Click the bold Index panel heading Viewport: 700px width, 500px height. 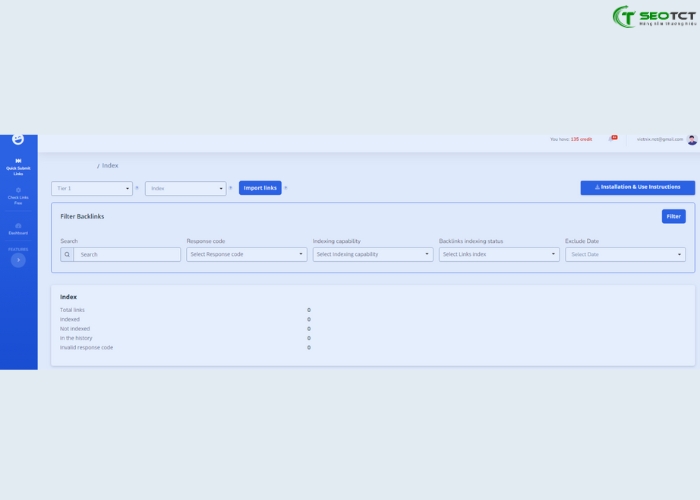[x=68, y=297]
